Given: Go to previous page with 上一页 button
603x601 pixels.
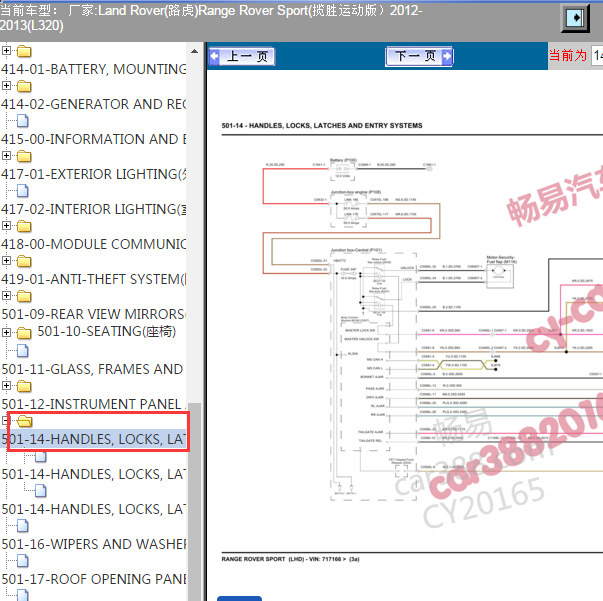Looking at the screenshot, I should [242, 57].
